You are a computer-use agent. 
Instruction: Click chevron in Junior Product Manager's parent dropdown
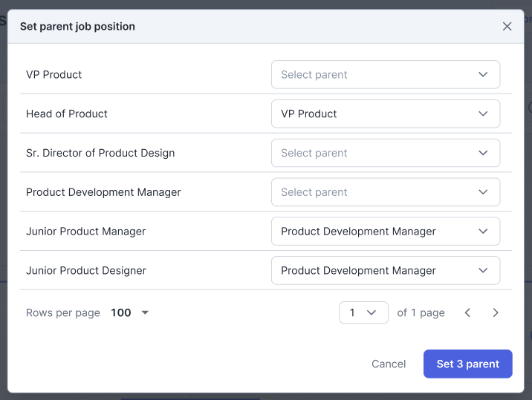click(483, 232)
